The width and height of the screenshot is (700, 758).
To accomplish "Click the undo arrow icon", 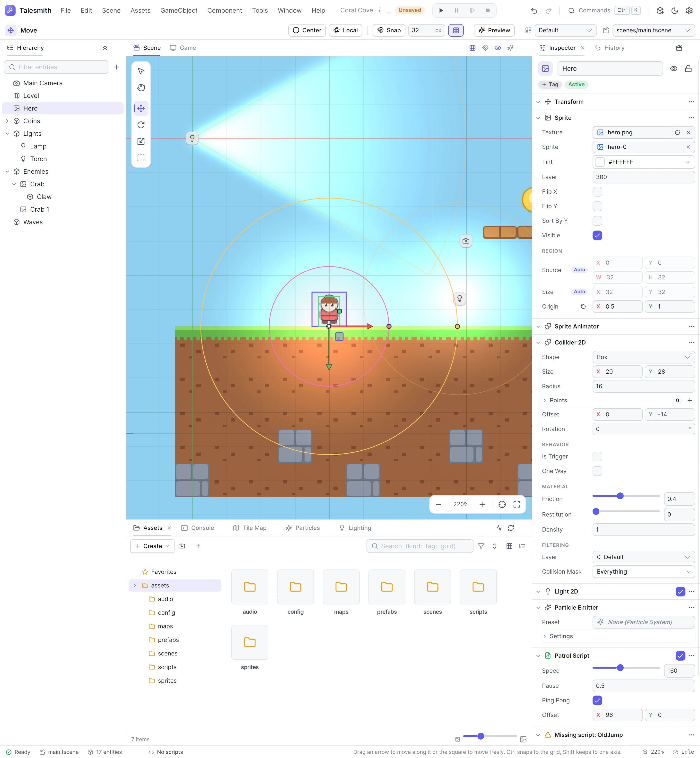I will point(534,11).
